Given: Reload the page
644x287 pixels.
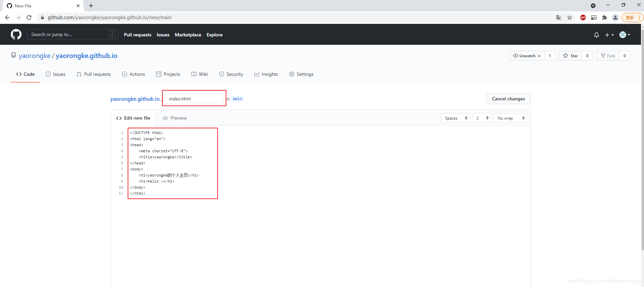Looking at the screenshot, I should tap(29, 18).
